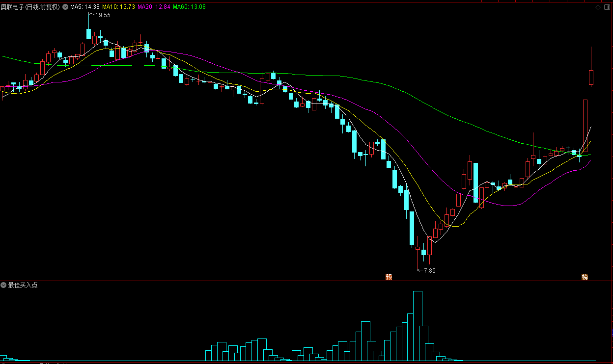Click the 7.85 low price label
613x364 pixels.
[429, 270]
